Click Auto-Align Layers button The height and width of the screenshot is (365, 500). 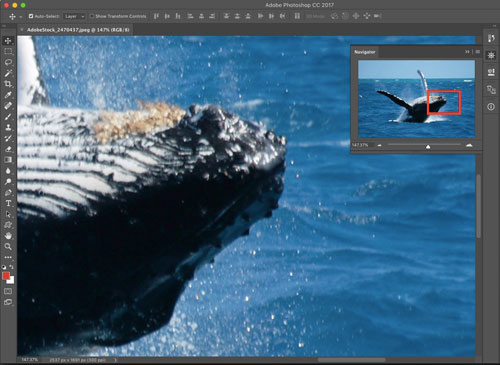(297, 16)
